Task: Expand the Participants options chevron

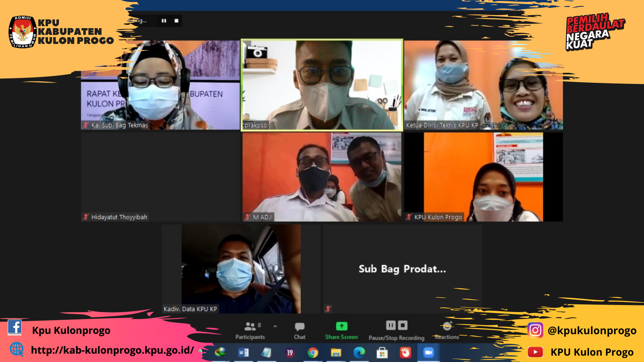Action: pyautogui.click(x=275, y=326)
